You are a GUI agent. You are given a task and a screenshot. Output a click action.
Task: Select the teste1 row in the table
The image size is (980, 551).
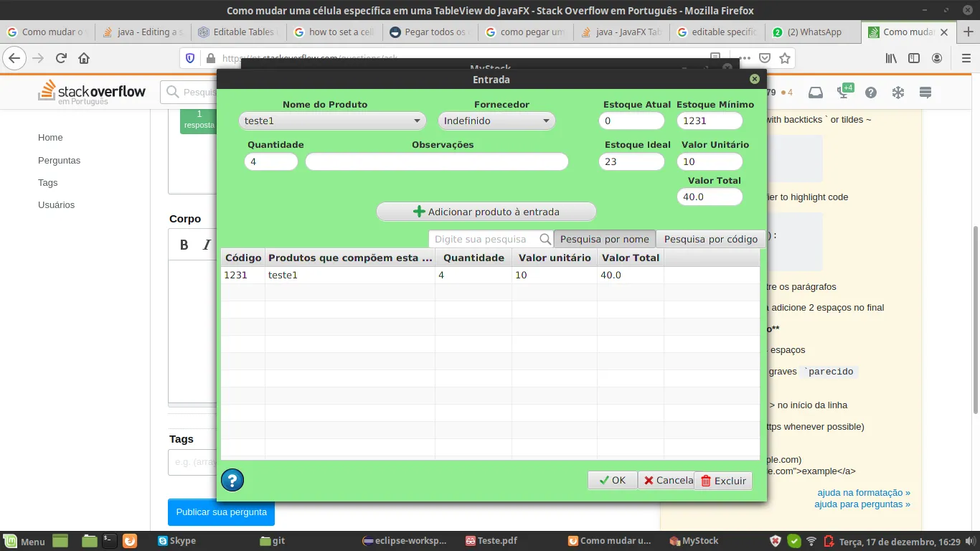[490, 275]
